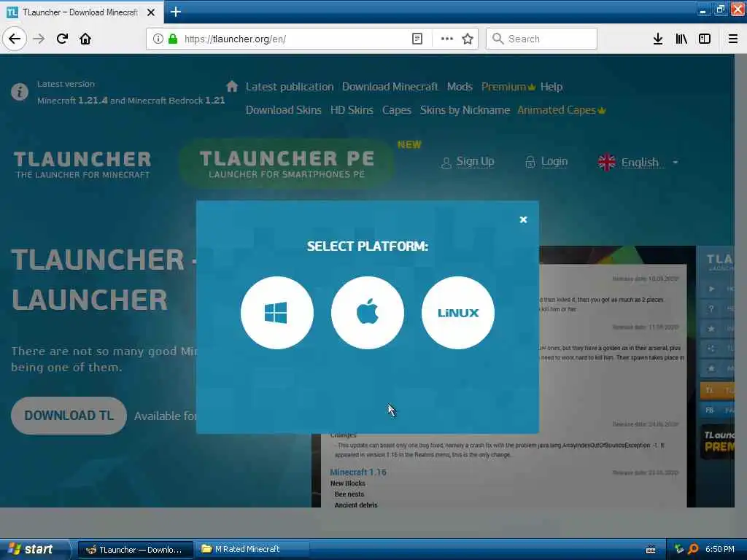This screenshot has height=560, width=747.
Task: Click the DOWNLOAD TL button
Action: point(69,415)
